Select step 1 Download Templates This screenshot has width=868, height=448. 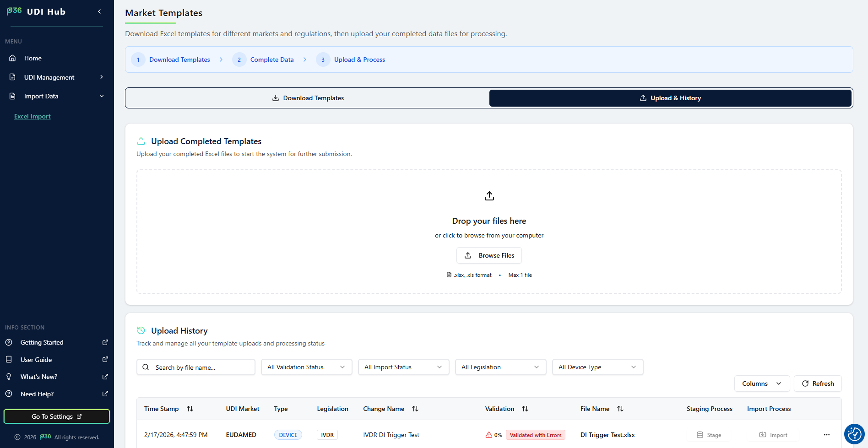click(x=171, y=59)
